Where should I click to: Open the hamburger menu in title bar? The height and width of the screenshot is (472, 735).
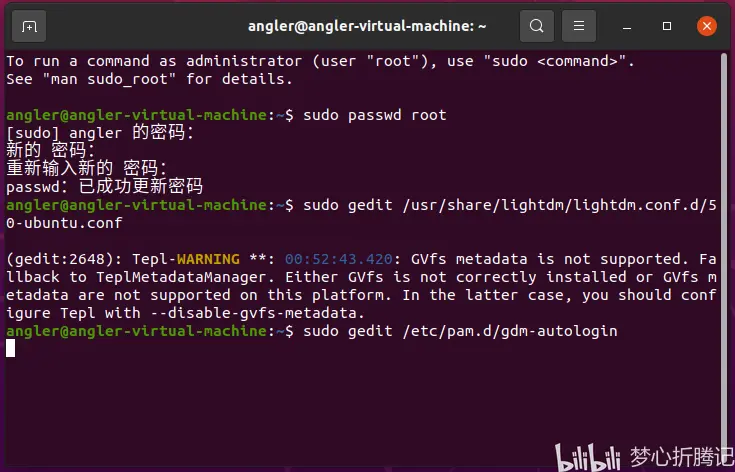[x=578, y=26]
